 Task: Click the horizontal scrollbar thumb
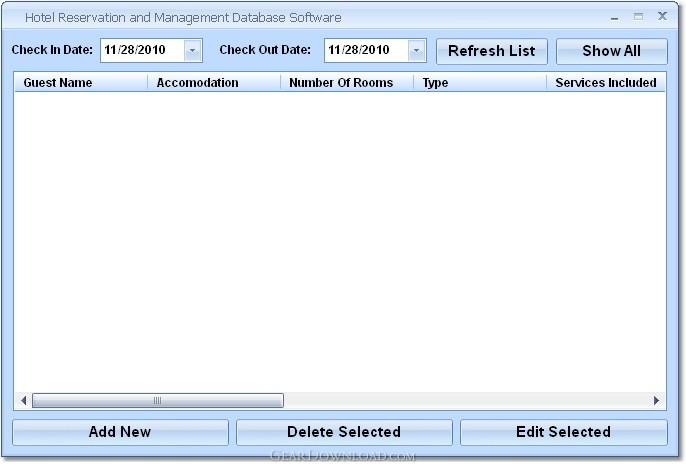pyautogui.click(x=158, y=401)
